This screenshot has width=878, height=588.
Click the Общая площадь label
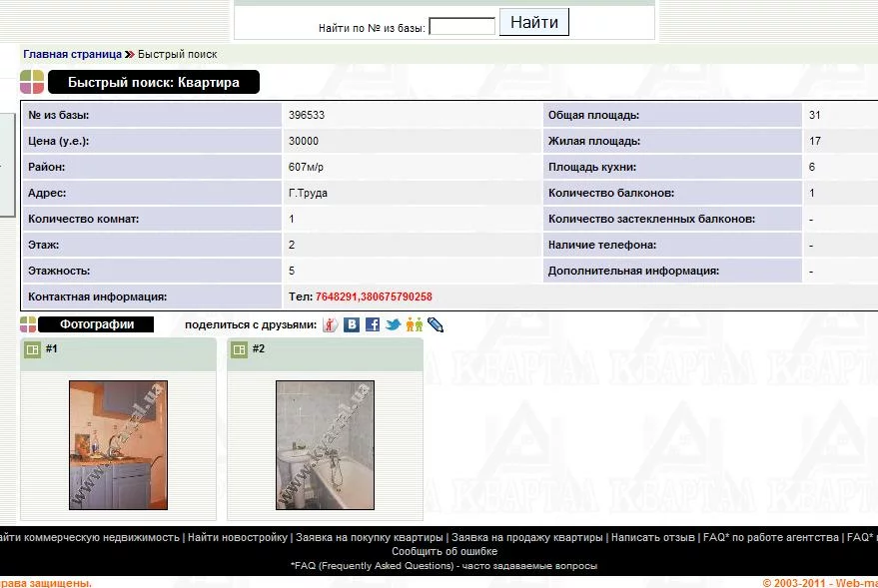point(593,115)
